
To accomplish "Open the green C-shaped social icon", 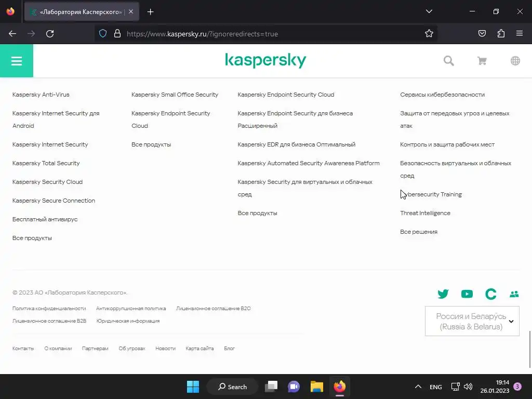I will (490, 294).
